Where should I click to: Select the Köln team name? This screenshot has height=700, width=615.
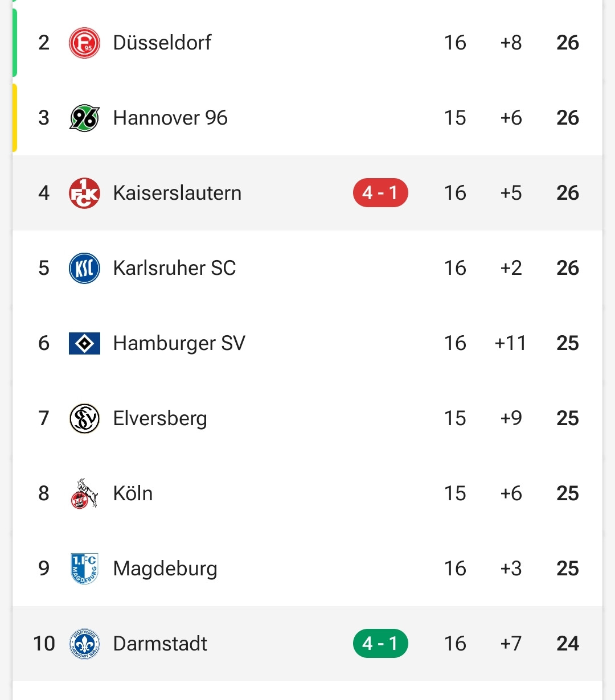133,493
